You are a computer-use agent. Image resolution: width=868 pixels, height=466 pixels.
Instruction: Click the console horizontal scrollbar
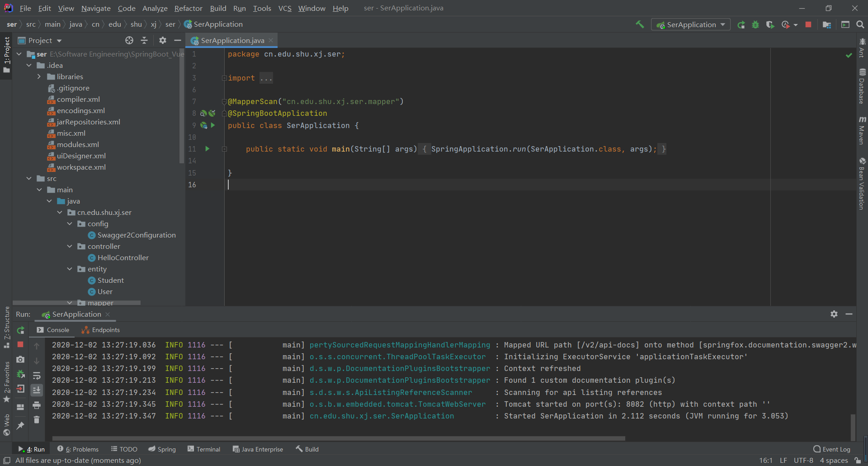tap(338, 438)
